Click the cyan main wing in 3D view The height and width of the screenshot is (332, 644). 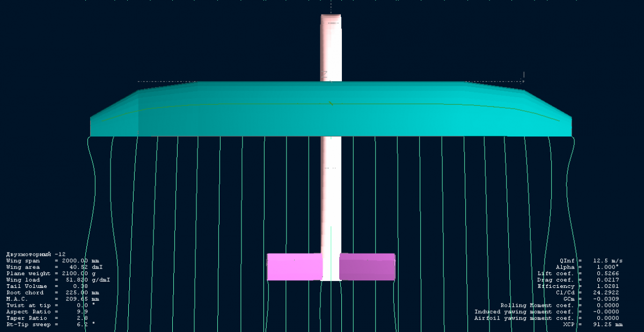tap(331, 109)
